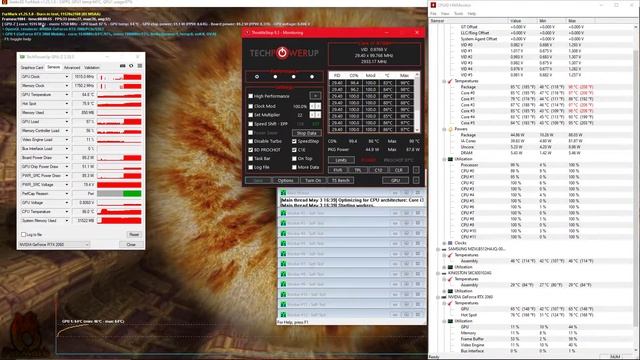Open Board Power Draw dropdown arrow

[67, 158]
